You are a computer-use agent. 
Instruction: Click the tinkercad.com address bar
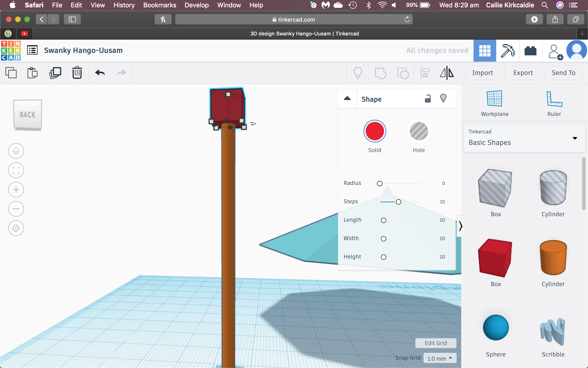point(294,20)
